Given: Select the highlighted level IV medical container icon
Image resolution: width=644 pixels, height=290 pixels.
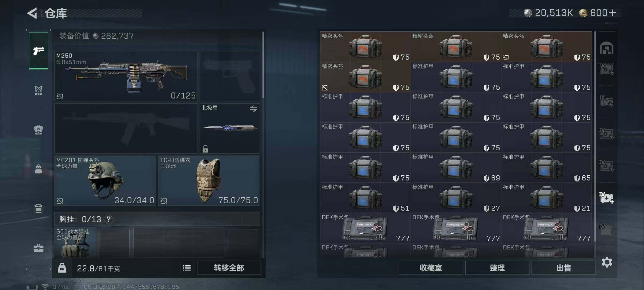Looking at the screenshot, I should [x=606, y=198].
